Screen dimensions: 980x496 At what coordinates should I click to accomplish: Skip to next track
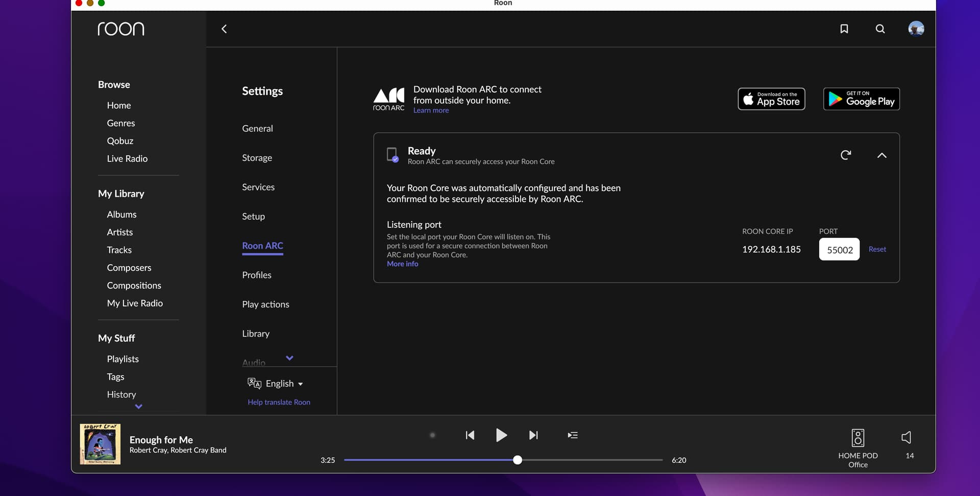[x=533, y=435]
